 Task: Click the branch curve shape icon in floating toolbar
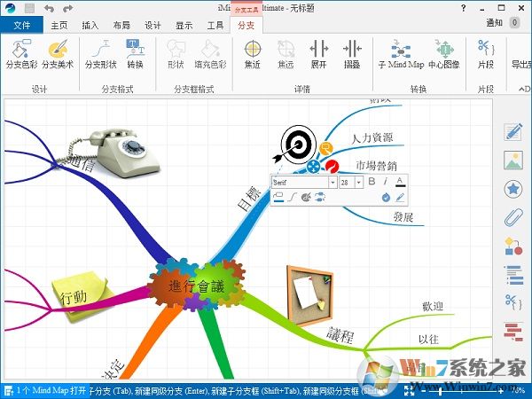(x=292, y=197)
